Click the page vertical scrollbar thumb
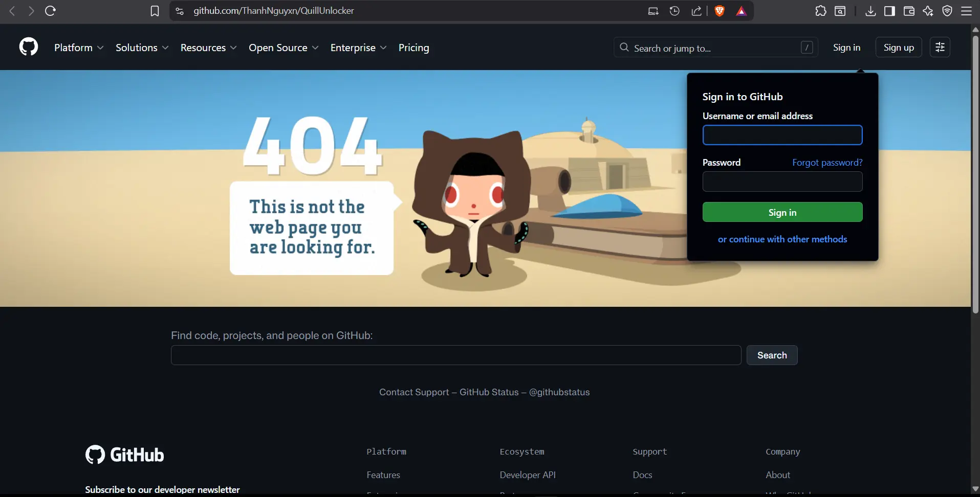Viewport: 980px width, 497px height. [x=975, y=174]
